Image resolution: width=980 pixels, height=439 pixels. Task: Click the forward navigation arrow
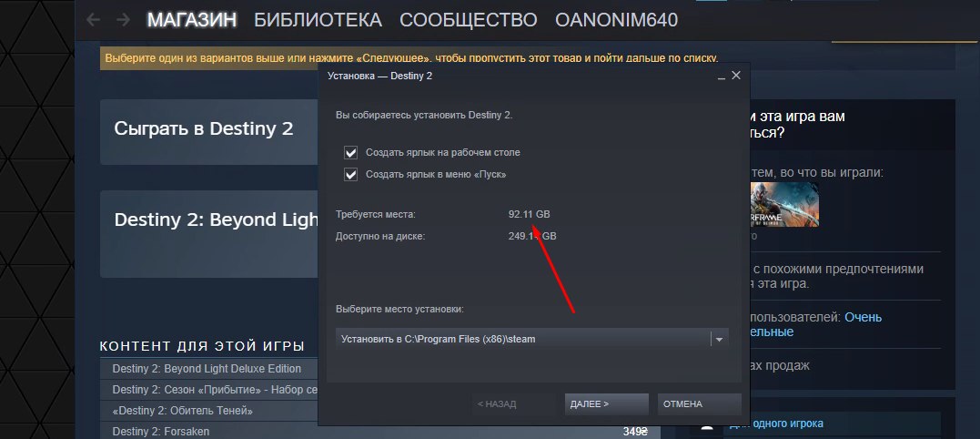point(123,20)
